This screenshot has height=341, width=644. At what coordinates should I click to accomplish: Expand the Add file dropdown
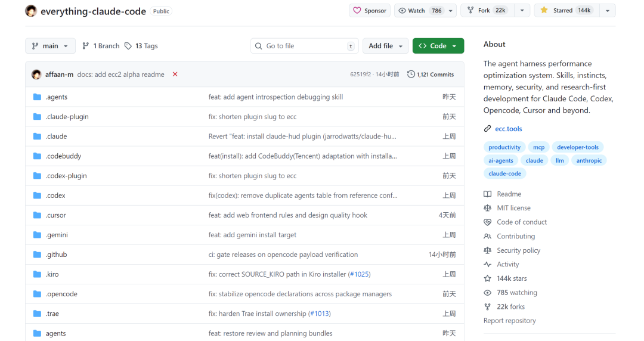pos(386,46)
